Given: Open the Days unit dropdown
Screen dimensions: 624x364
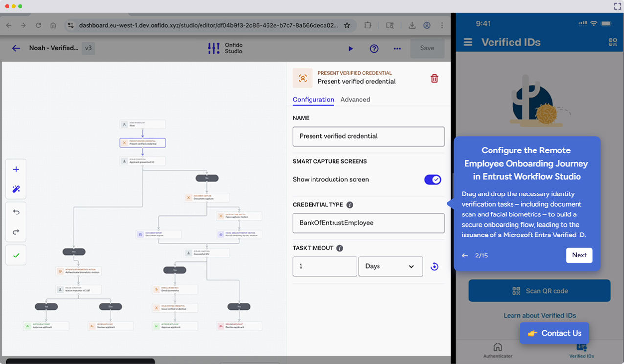Looking at the screenshot, I should click(391, 266).
